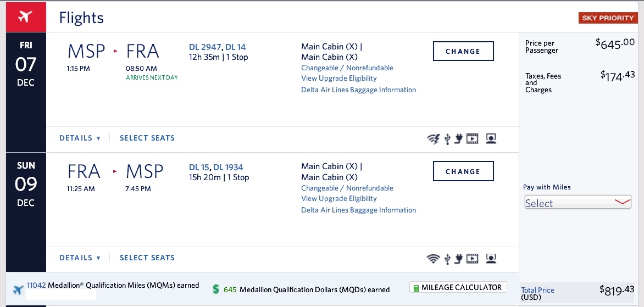
Task: Click the USB port icon for the outbound flight
Action: (447, 139)
